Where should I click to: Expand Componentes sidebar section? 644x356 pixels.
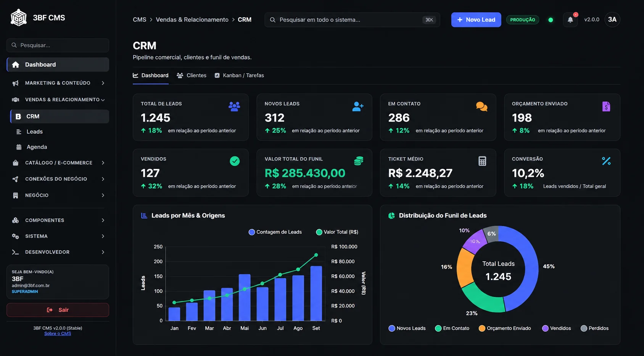(x=58, y=220)
